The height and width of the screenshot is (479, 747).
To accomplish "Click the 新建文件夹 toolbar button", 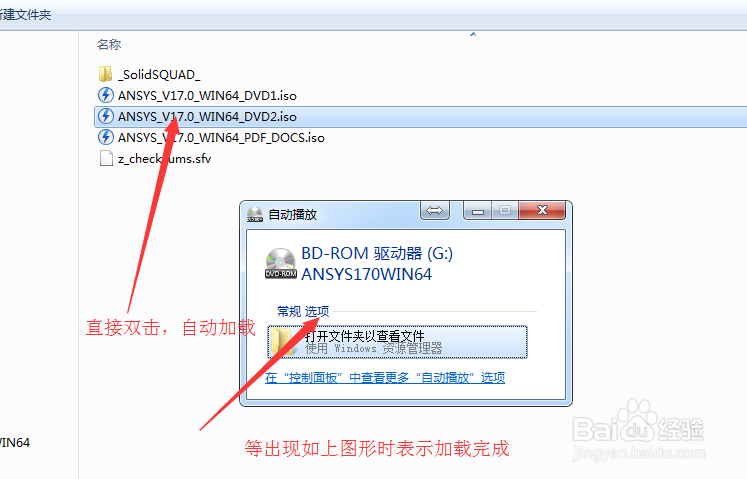I will click(24, 15).
